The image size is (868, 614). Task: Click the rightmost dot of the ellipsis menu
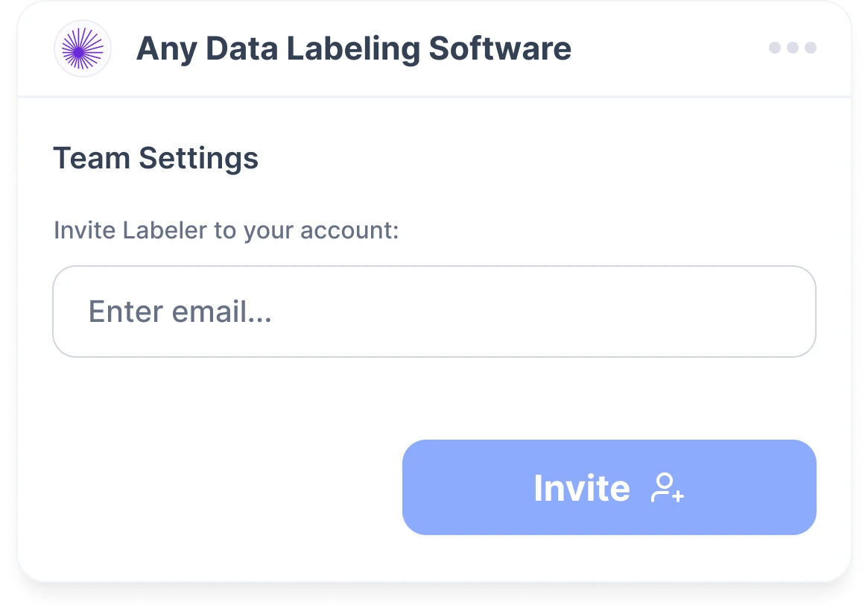coord(811,48)
